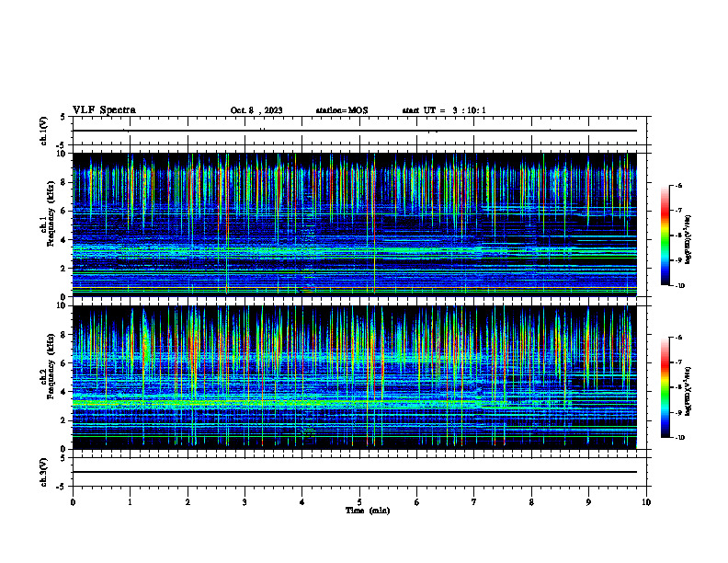Select the "start UT = 3:10:1" header text
Screen dimensions: 728x563
(x=444, y=110)
